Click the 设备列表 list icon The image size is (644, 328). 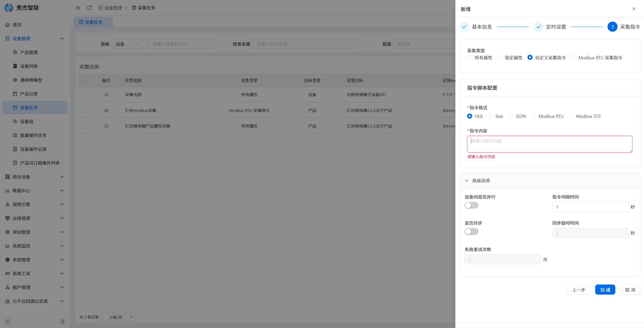point(15,66)
